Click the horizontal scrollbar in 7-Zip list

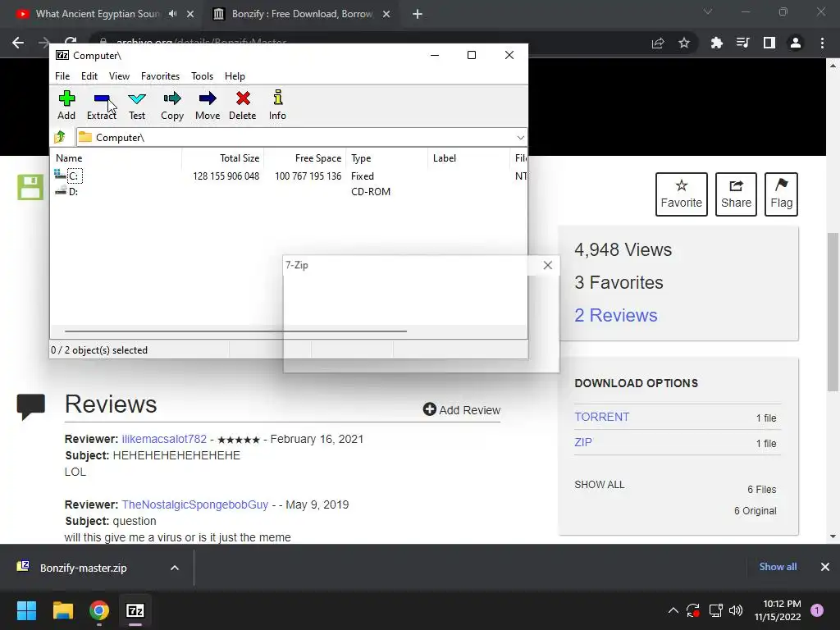[x=235, y=331]
